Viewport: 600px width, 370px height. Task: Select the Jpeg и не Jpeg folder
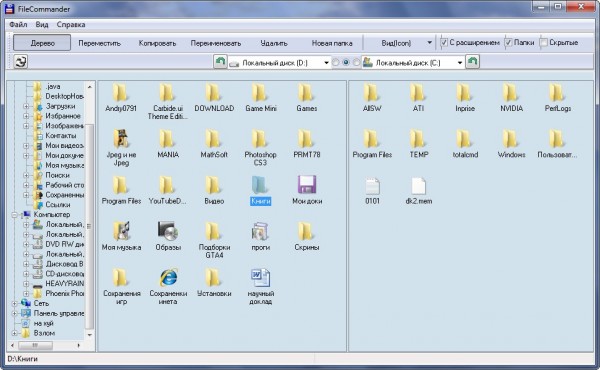pos(121,139)
